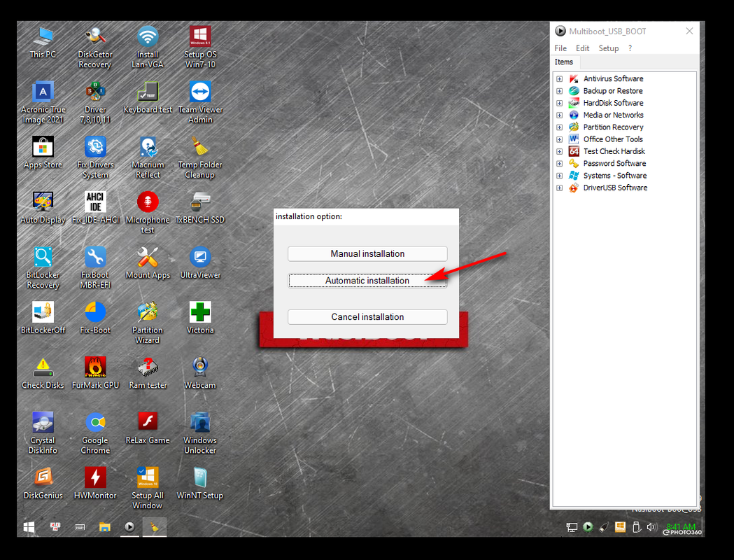
Task: Launch Victoria desktop icon
Action: coord(200,318)
